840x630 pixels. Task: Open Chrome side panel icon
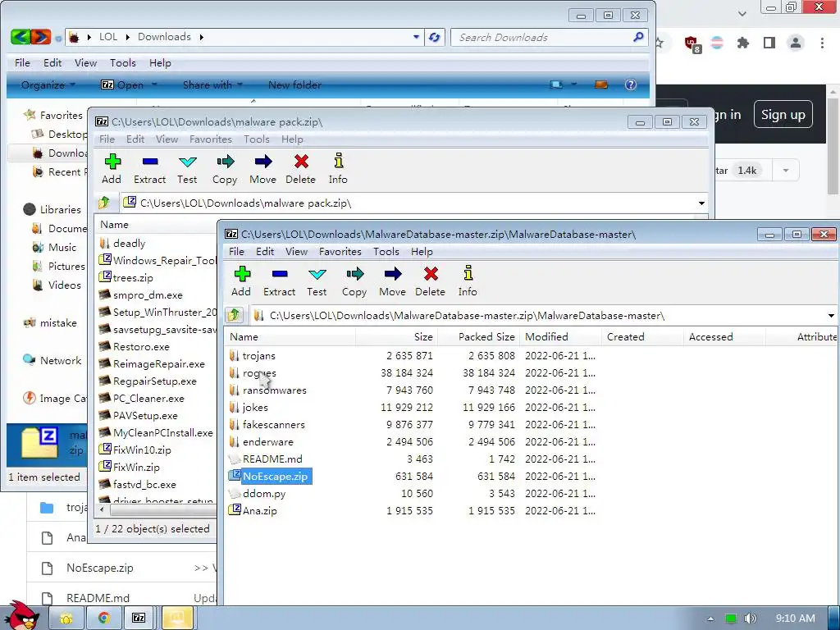click(x=769, y=43)
